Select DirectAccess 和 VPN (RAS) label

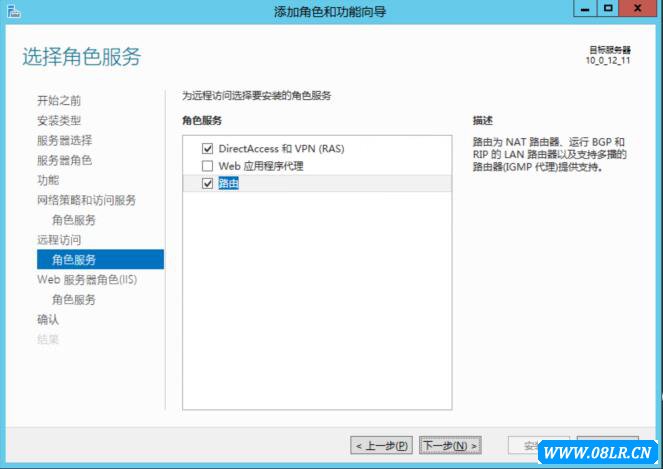pos(281,149)
